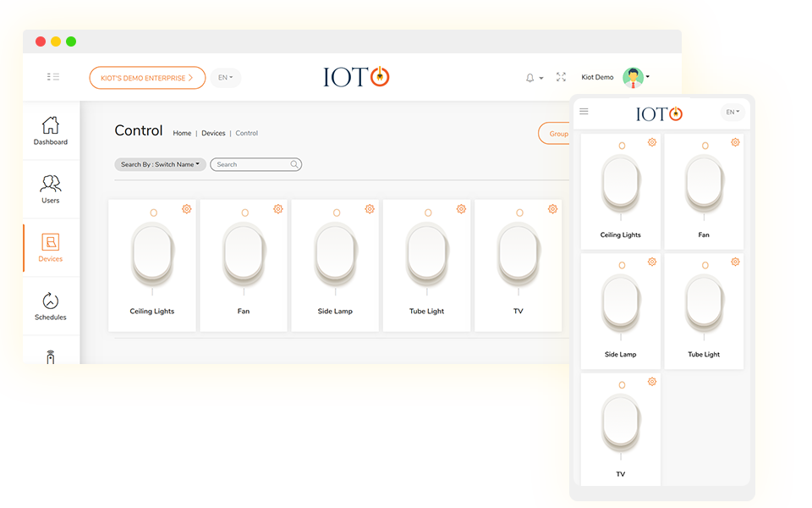Click the Search input field
Image resolution: width=812 pixels, height=508 pixels.
251,165
